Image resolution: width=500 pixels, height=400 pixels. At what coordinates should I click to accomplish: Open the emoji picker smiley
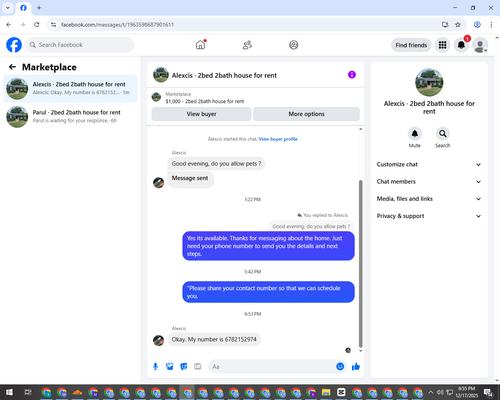340,367
